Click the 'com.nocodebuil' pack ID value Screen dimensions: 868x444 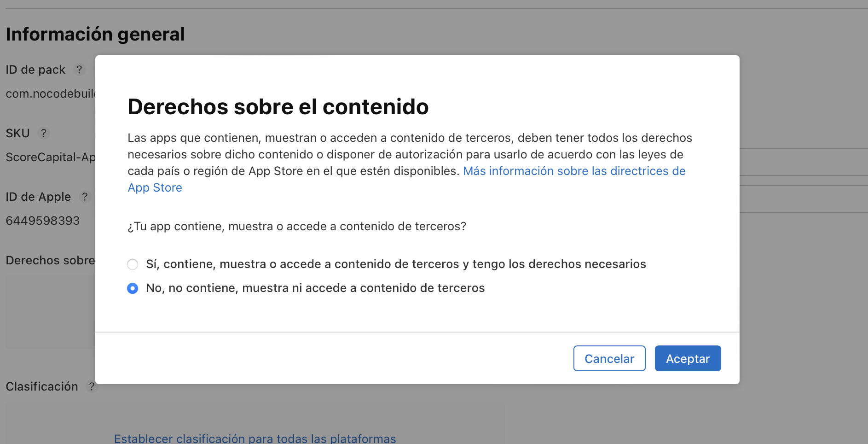click(x=51, y=93)
